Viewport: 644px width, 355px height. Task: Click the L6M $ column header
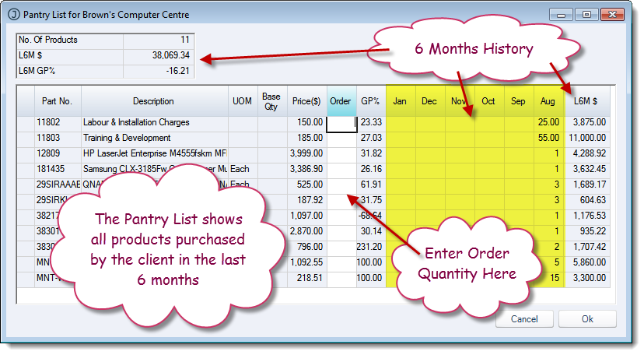tap(587, 101)
